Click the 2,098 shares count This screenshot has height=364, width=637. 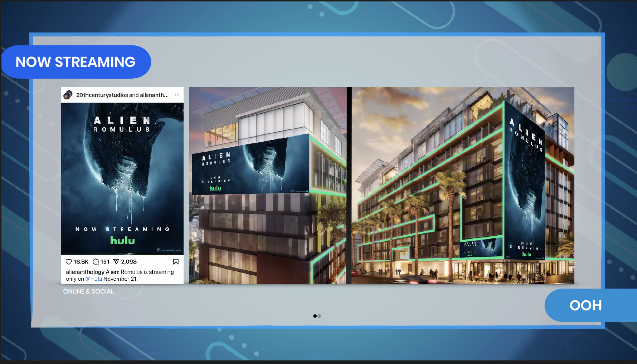tap(129, 262)
